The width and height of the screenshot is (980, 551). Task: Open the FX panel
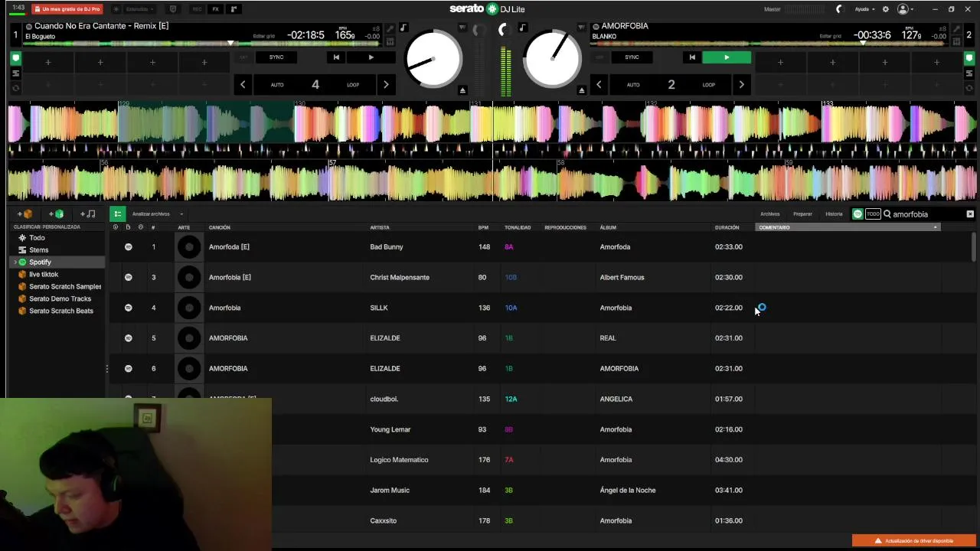[x=215, y=9]
